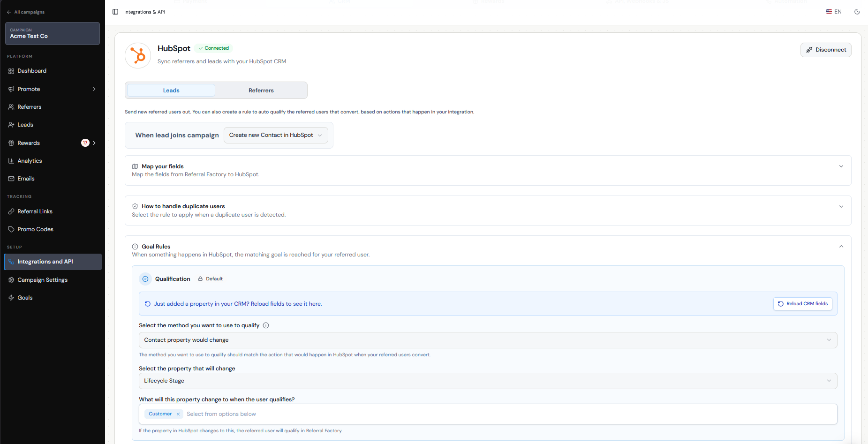Viewport: 868px width, 444px height.
Task: Click the Rewards badge showing 17
Action: point(85,143)
